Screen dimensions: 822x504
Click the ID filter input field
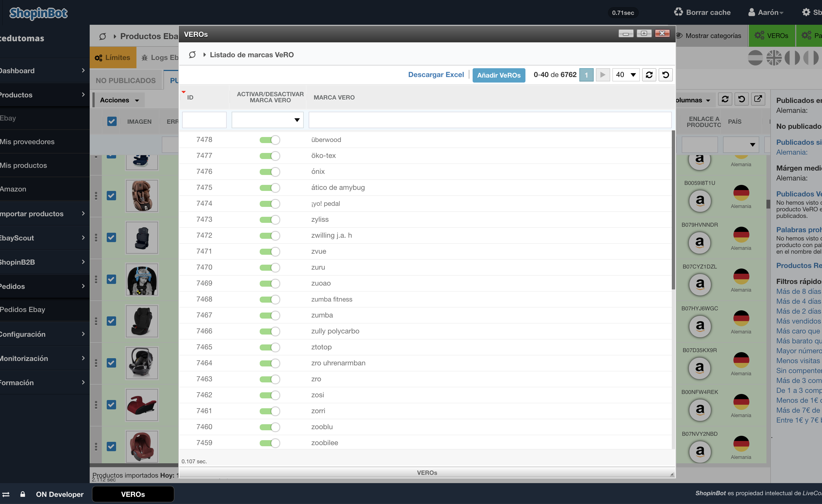pyautogui.click(x=204, y=120)
